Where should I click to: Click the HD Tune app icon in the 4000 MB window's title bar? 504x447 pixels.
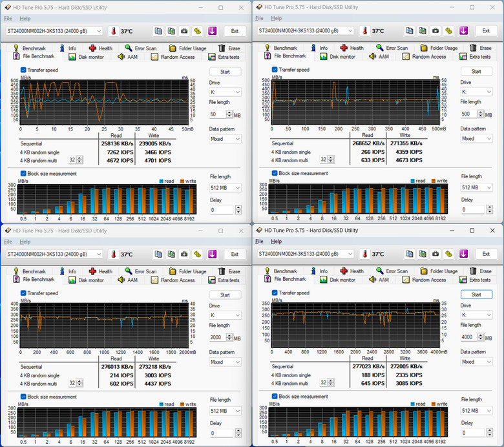(259, 230)
